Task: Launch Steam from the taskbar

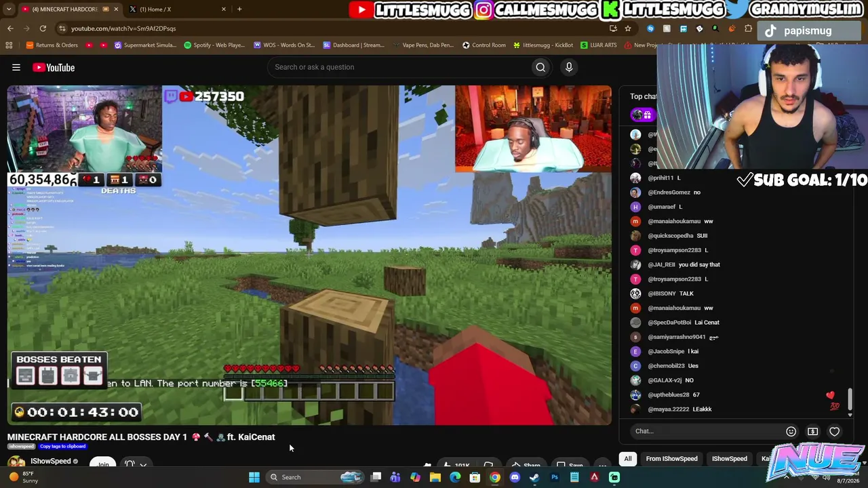Action: point(534,477)
